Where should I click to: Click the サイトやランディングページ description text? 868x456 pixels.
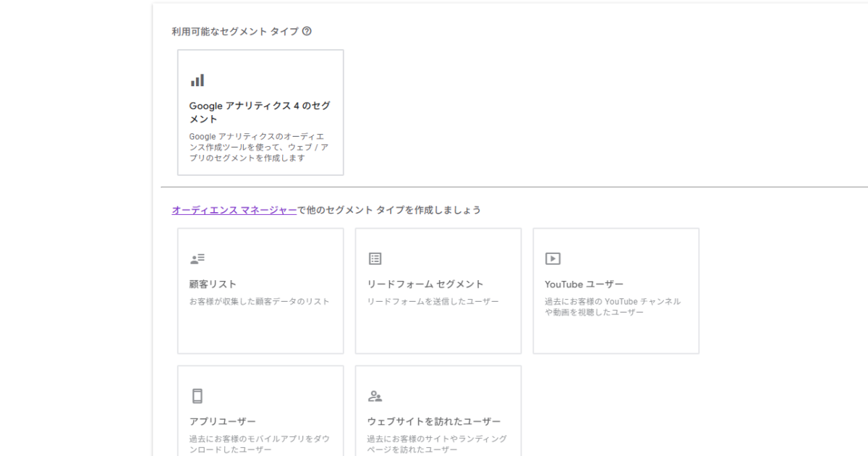pos(437,444)
